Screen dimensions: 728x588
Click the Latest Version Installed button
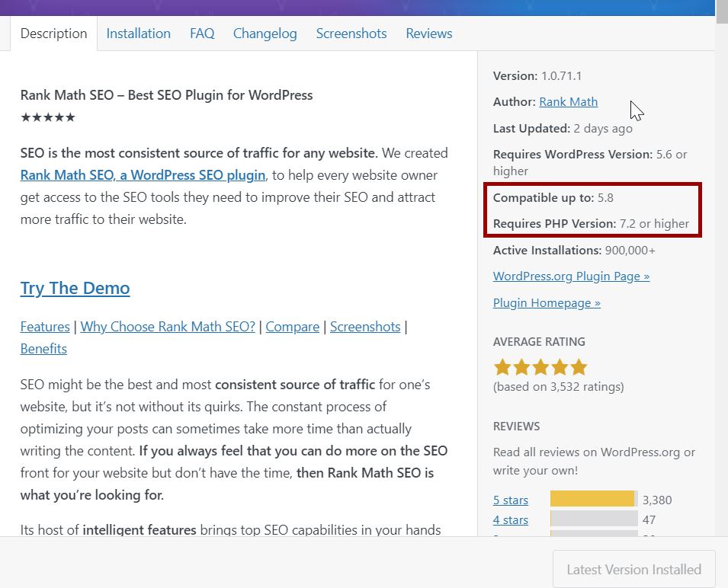point(633,569)
